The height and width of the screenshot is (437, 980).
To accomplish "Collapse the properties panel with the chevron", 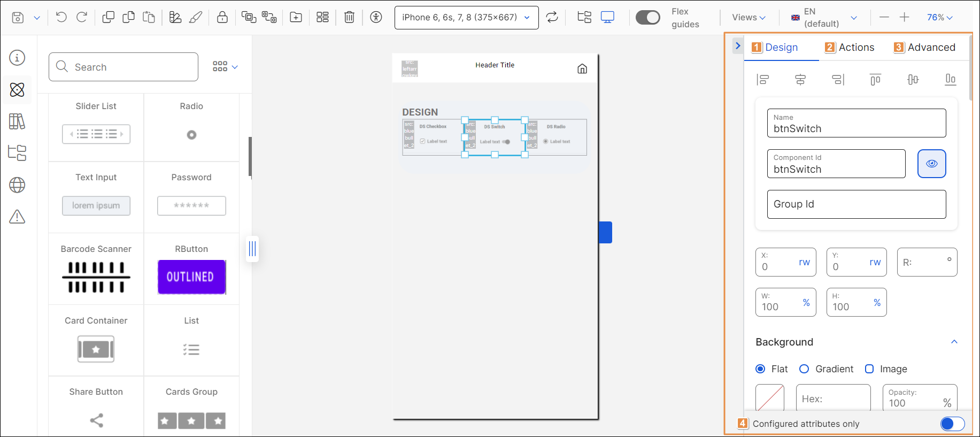I will pos(738,46).
